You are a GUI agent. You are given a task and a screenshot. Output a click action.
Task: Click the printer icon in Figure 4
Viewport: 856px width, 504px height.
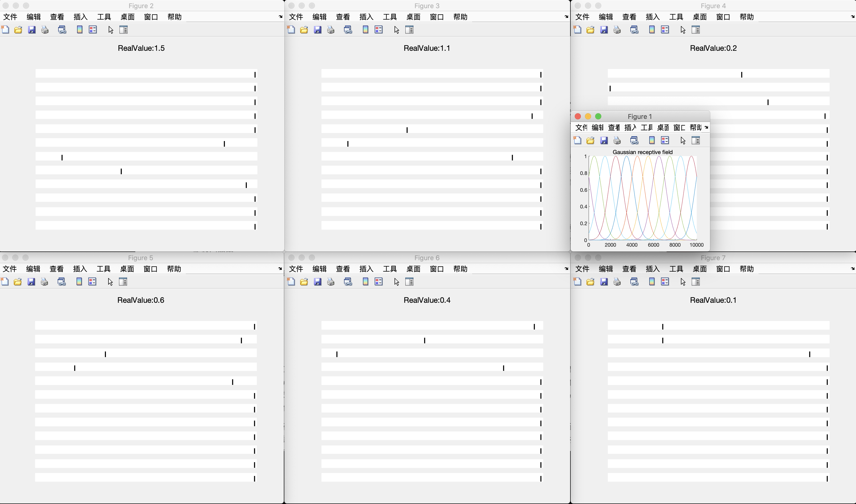[617, 30]
